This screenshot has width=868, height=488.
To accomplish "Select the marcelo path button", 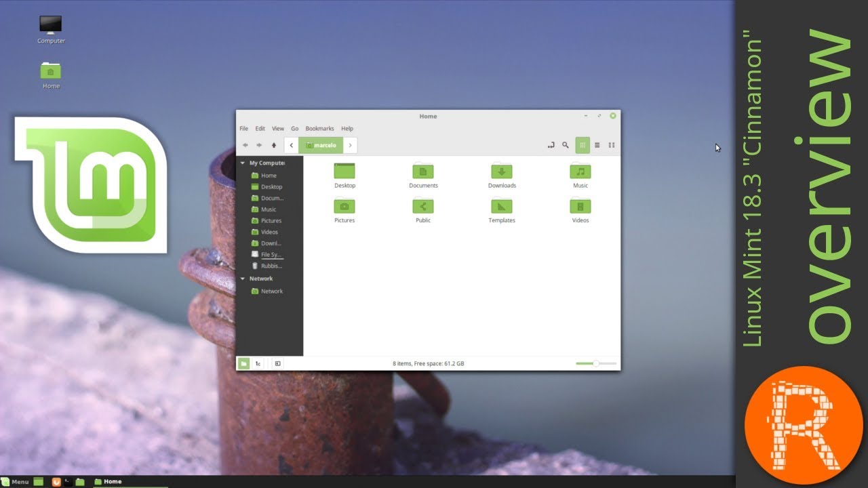I will [x=321, y=145].
